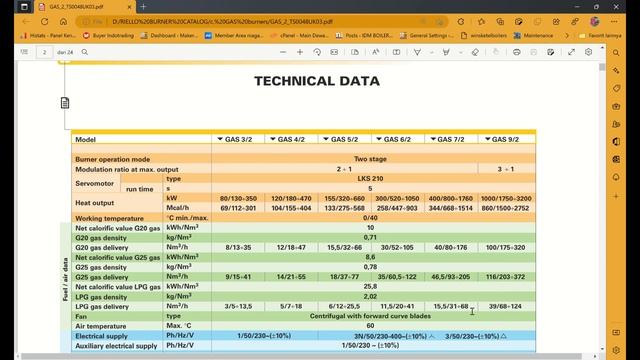Viewport: 640px width, 360px height.
Task: Open the sidebar Tools briefcase icon
Action: (616, 107)
